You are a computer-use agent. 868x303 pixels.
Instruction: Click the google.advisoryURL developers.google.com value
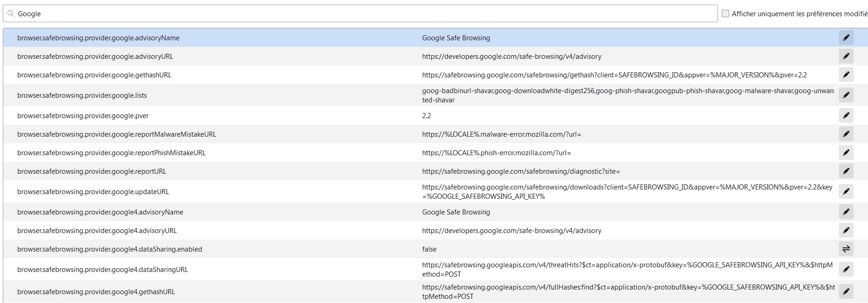(x=512, y=57)
